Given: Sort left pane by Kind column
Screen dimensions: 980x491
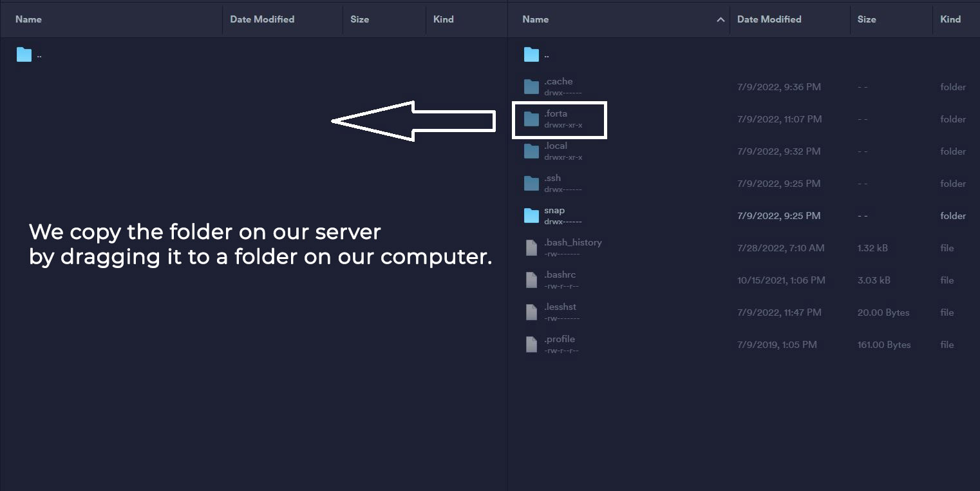Looking at the screenshot, I should (x=444, y=19).
